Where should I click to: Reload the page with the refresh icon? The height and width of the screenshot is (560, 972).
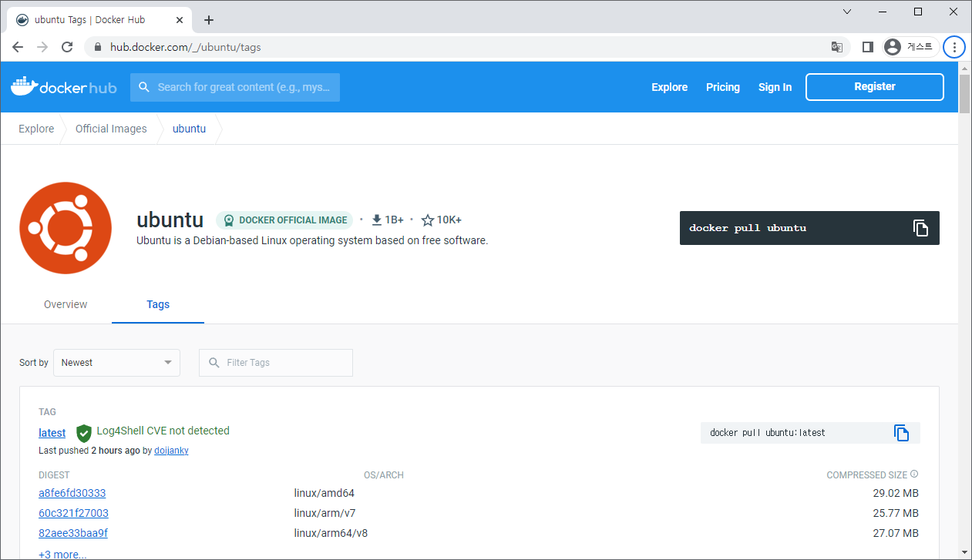67,47
